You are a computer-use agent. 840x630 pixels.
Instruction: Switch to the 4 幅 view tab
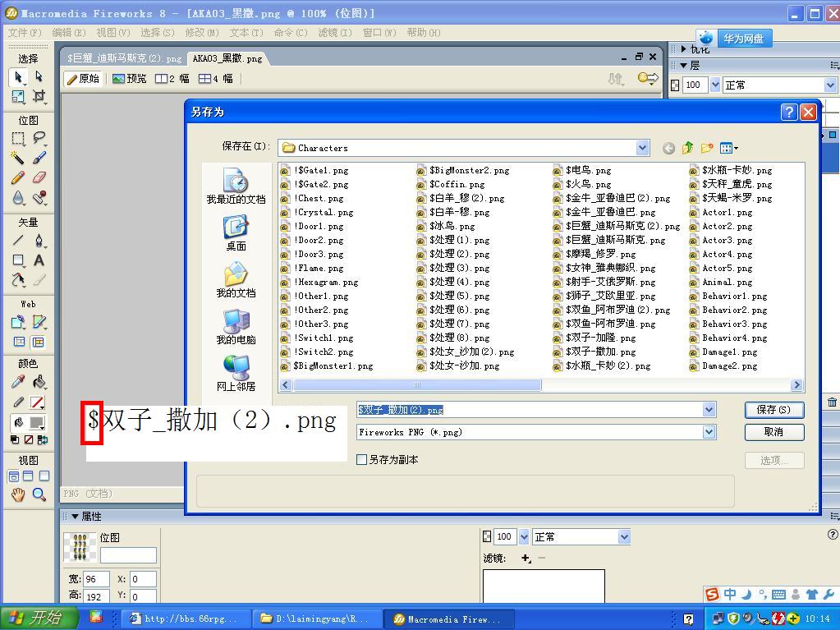[x=215, y=79]
